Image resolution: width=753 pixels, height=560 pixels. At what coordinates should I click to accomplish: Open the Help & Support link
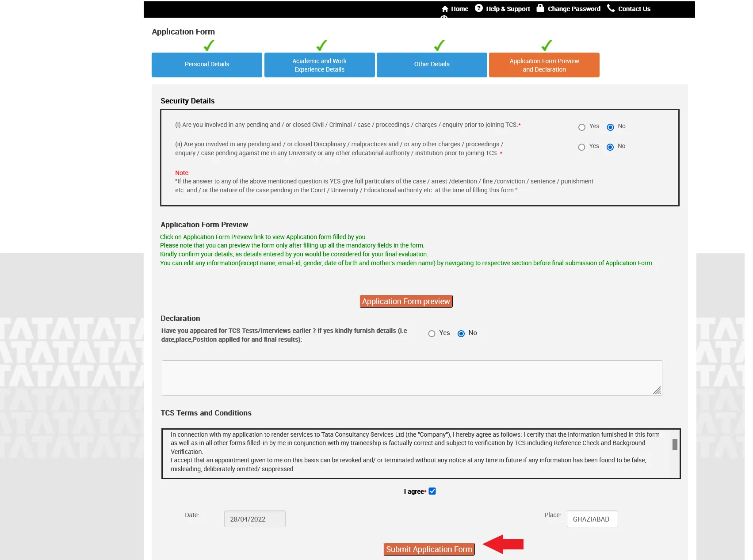pos(508,9)
